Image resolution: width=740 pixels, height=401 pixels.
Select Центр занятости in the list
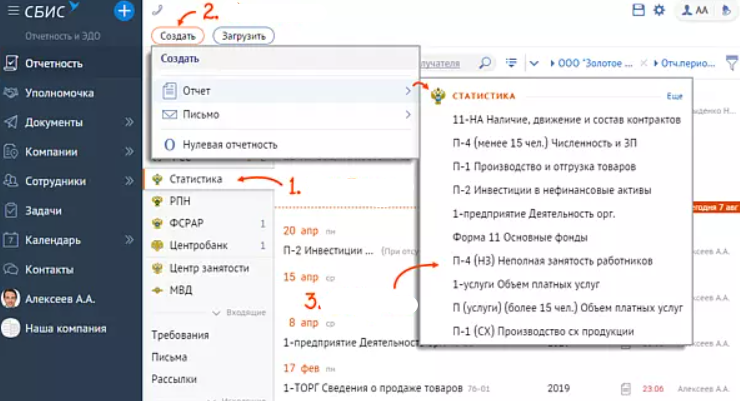tap(209, 268)
